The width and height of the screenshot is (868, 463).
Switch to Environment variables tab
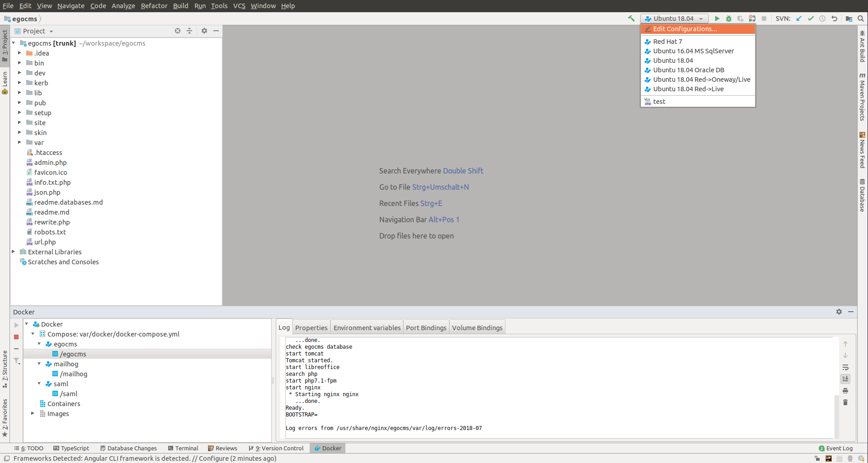tap(367, 327)
